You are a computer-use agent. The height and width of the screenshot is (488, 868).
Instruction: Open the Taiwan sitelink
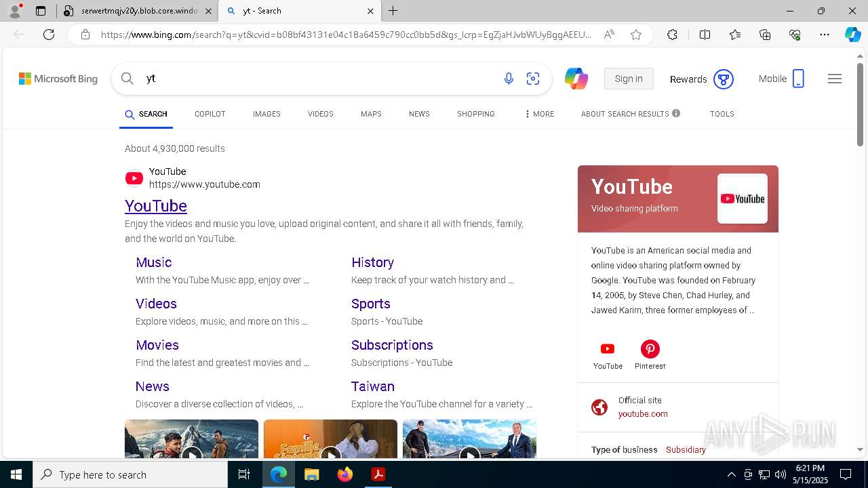(373, 386)
